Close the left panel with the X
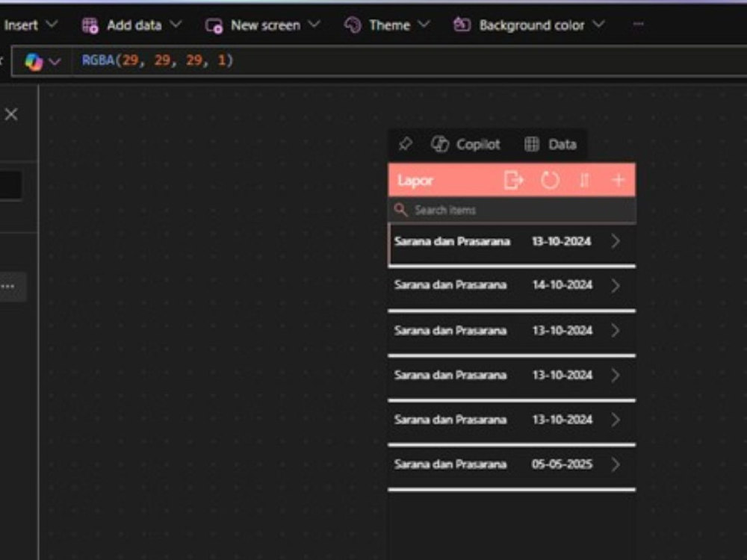This screenshot has height=560, width=747. (x=11, y=114)
